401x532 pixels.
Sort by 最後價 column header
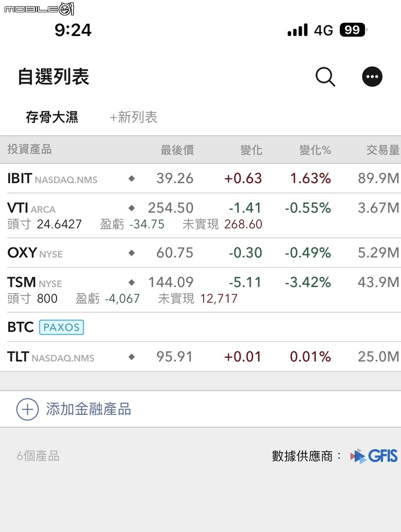pos(177,149)
